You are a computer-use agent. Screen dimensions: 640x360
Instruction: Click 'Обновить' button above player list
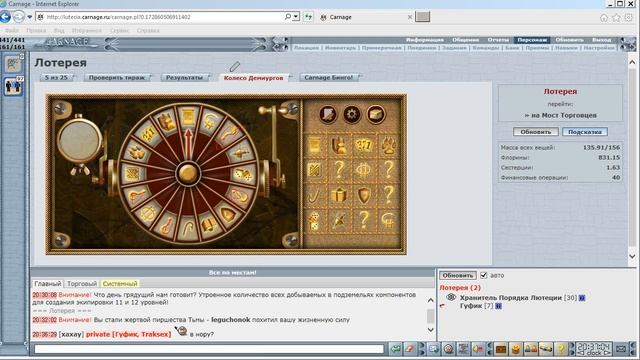[458, 276]
